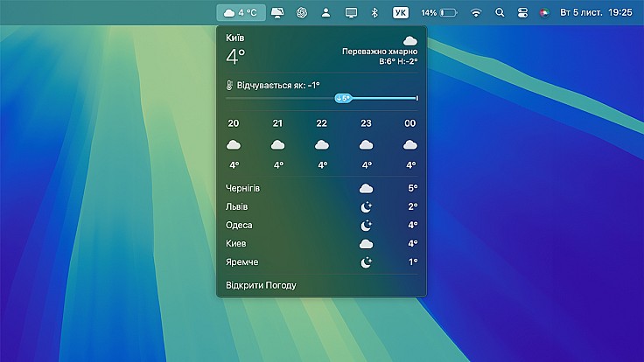Image resolution: width=644 pixels, height=362 pixels.
Task: Open the ChatGPT menu bar icon
Action: [302, 13]
